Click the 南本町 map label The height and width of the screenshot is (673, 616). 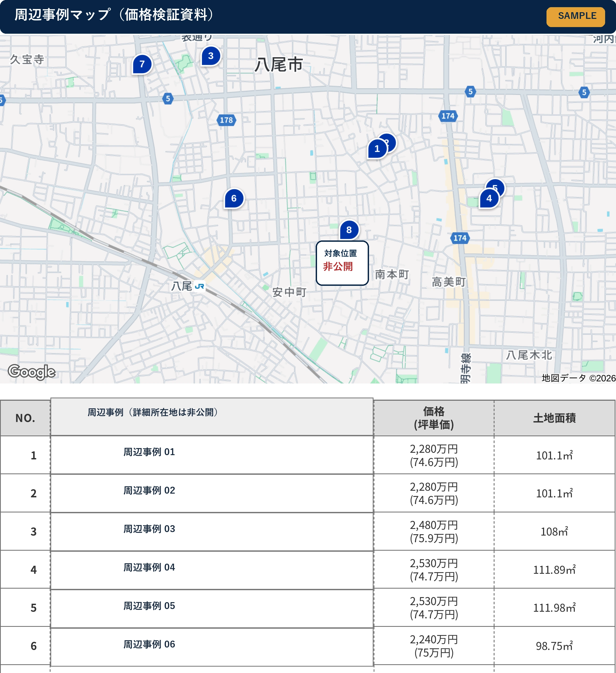(392, 275)
